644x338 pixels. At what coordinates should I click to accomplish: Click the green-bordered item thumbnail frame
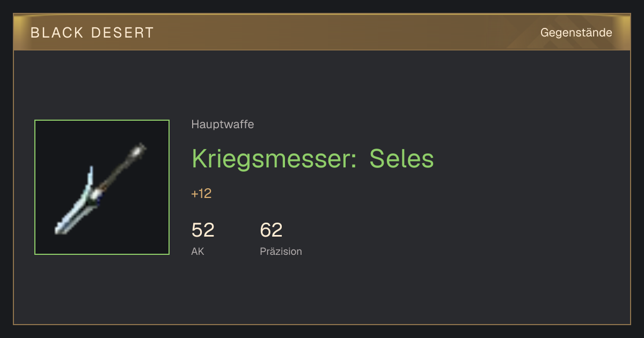coord(102,187)
